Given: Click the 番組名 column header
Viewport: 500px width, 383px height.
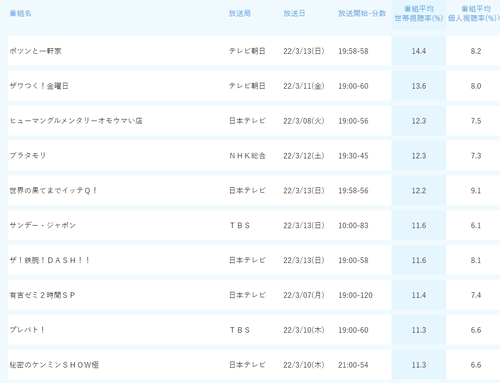Looking at the screenshot, I should (x=21, y=14).
